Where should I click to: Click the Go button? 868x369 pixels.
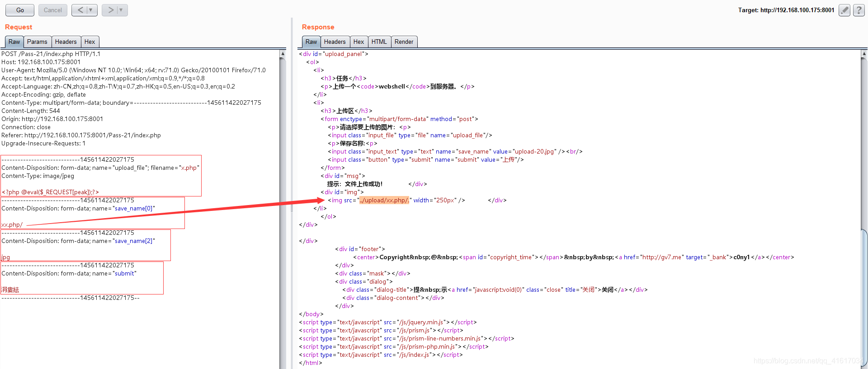20,10
